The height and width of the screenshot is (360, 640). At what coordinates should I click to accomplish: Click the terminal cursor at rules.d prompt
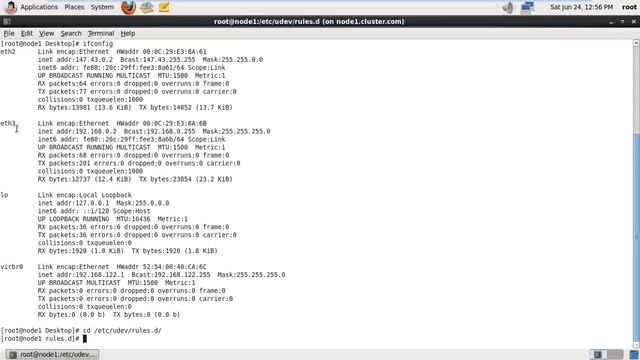pos(85,338)
